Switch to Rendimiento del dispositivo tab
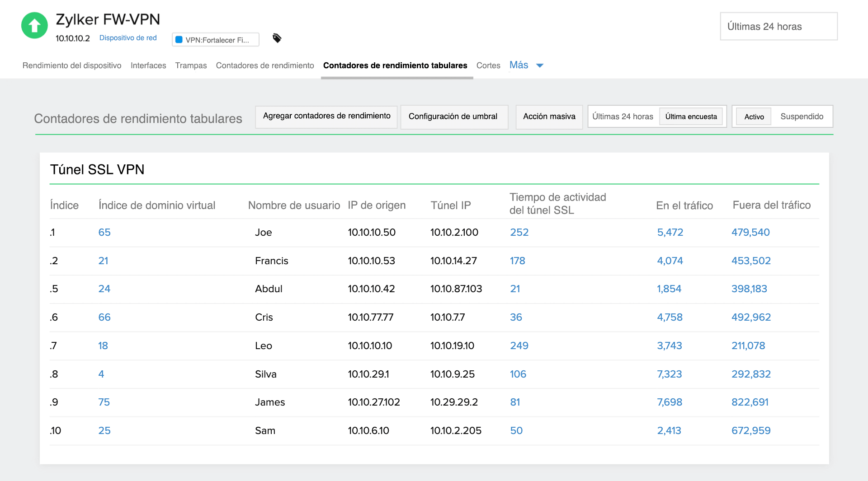Viewport: 868px width, 481px height. 72,65
